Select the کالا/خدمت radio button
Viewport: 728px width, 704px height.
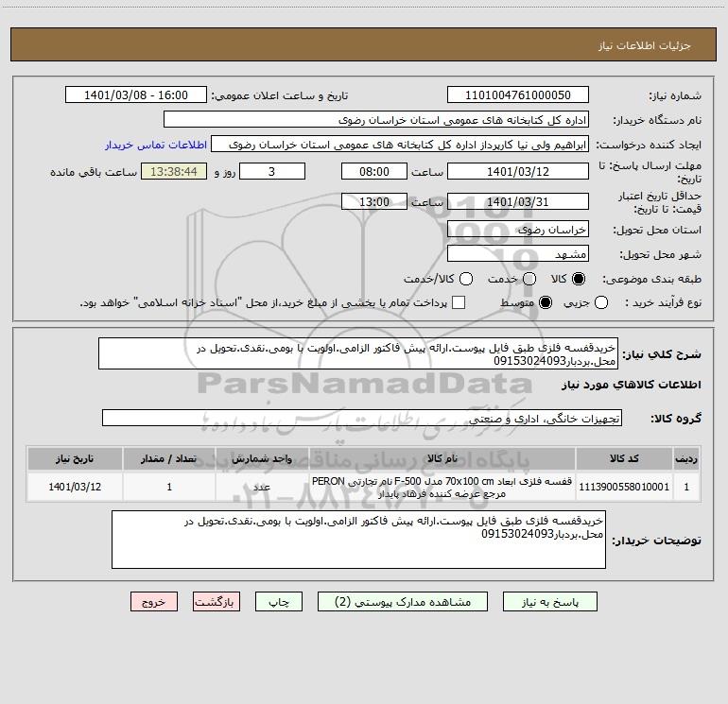(x=466, y=279)
